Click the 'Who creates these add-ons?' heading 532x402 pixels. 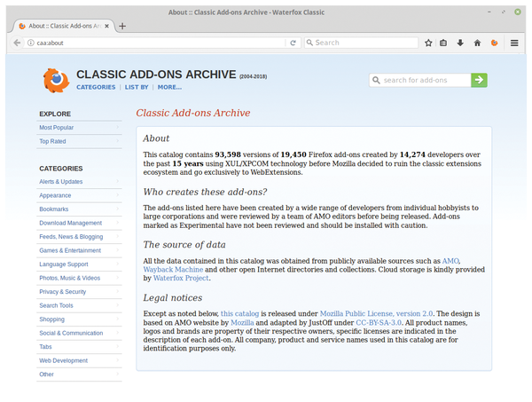(x=205, y=193)
